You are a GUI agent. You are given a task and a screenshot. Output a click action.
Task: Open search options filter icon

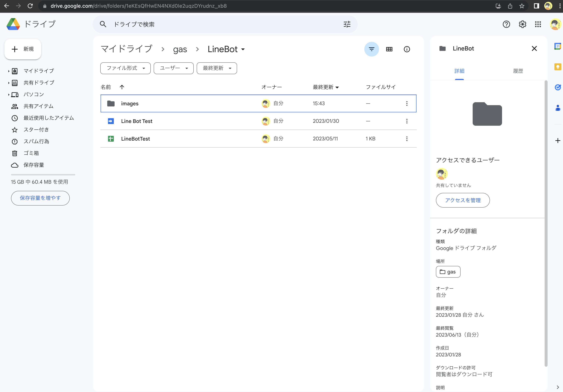coord(347,24)
